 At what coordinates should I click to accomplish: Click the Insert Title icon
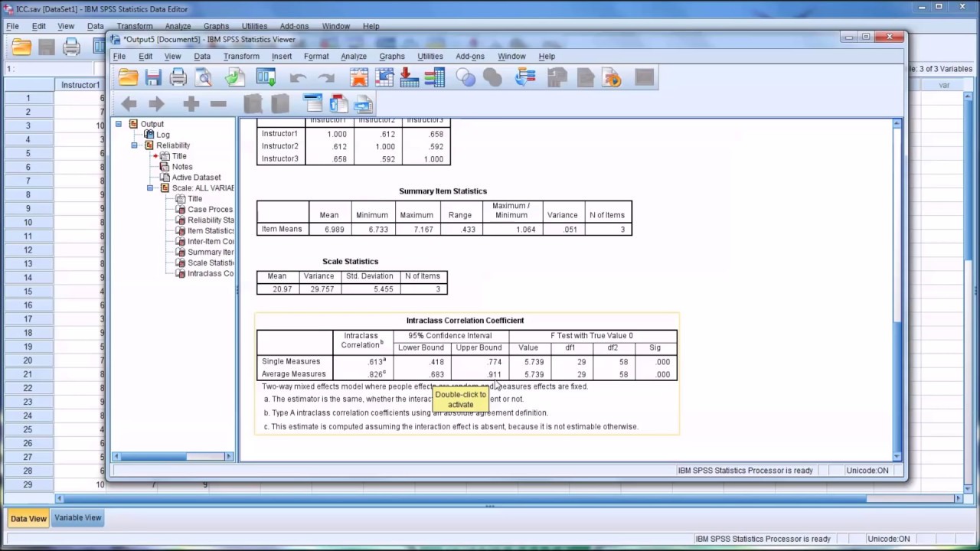click(338, 104)
